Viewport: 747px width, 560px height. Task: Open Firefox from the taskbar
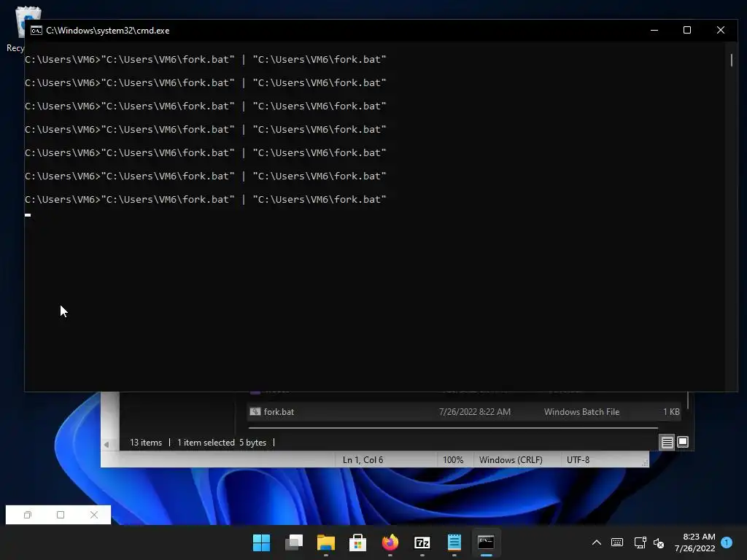coord(390,542)
